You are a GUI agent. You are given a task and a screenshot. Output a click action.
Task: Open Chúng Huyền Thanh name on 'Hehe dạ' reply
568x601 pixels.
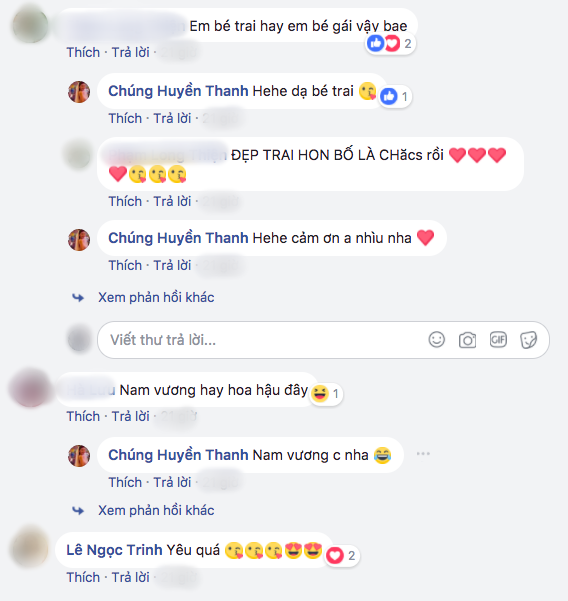(x=178, y=91)
